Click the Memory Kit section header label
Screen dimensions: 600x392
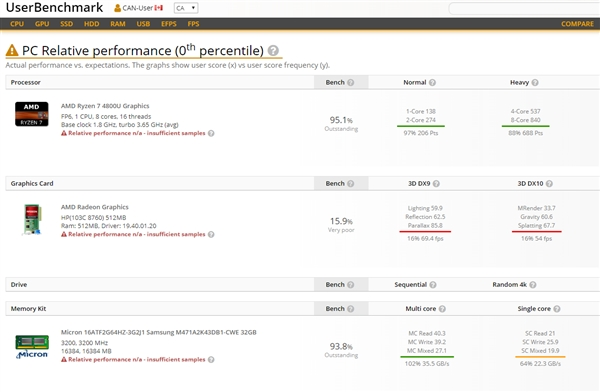click(28, 309)
